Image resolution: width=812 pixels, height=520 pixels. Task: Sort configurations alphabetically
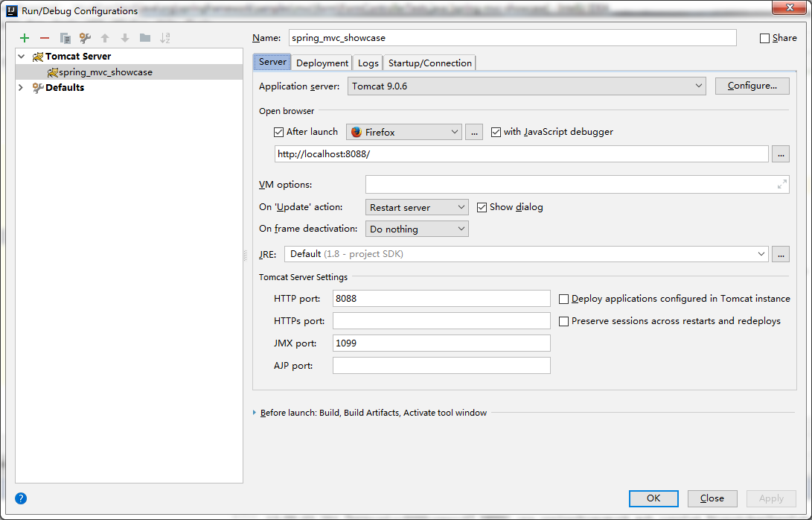pos(165,38)
